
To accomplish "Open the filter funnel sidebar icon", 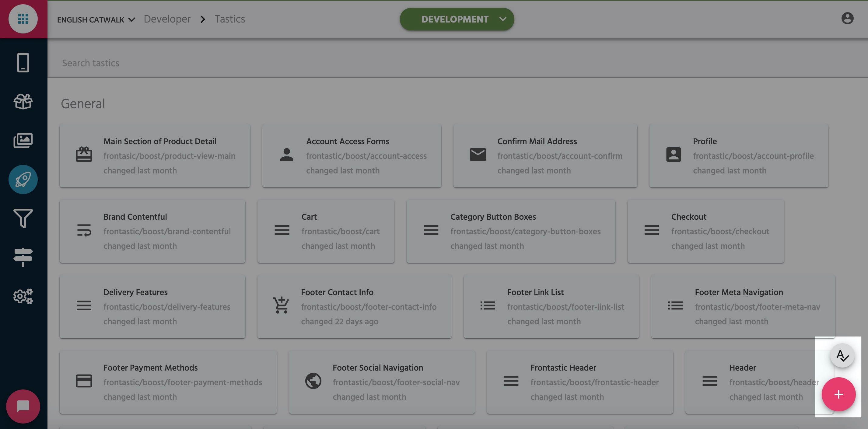I will tap(23, 218).
